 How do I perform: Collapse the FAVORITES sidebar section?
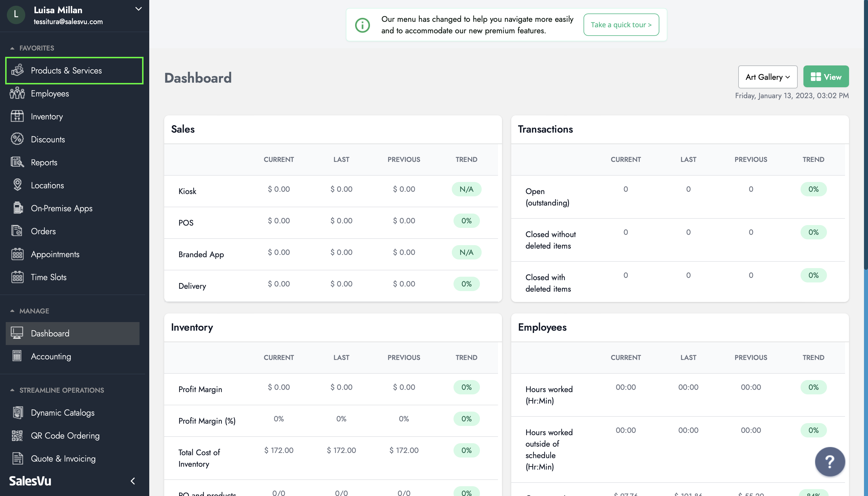[13, 48]
